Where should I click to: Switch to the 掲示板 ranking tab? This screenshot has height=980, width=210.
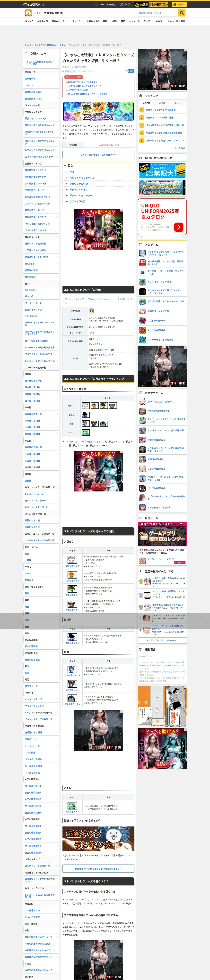162,103
